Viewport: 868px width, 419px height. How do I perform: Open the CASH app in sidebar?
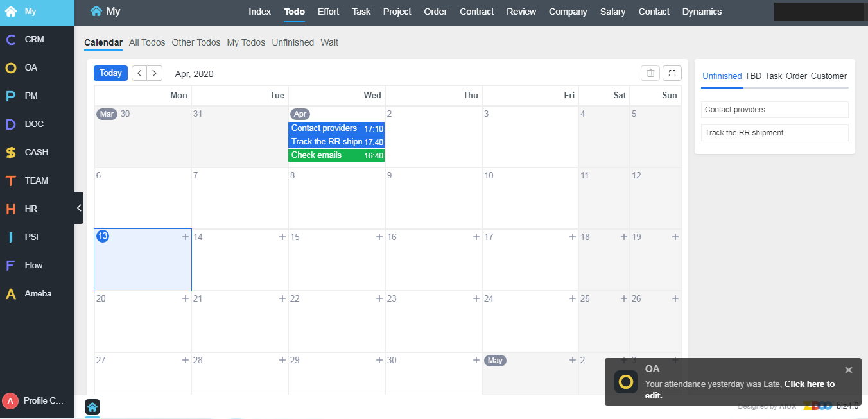click(37, 152)
